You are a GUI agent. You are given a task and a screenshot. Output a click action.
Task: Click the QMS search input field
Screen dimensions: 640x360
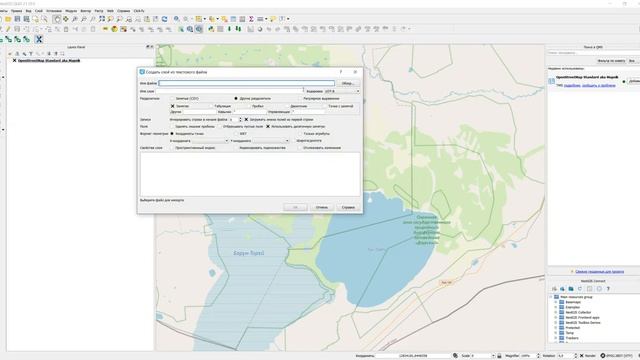(592, 53)
